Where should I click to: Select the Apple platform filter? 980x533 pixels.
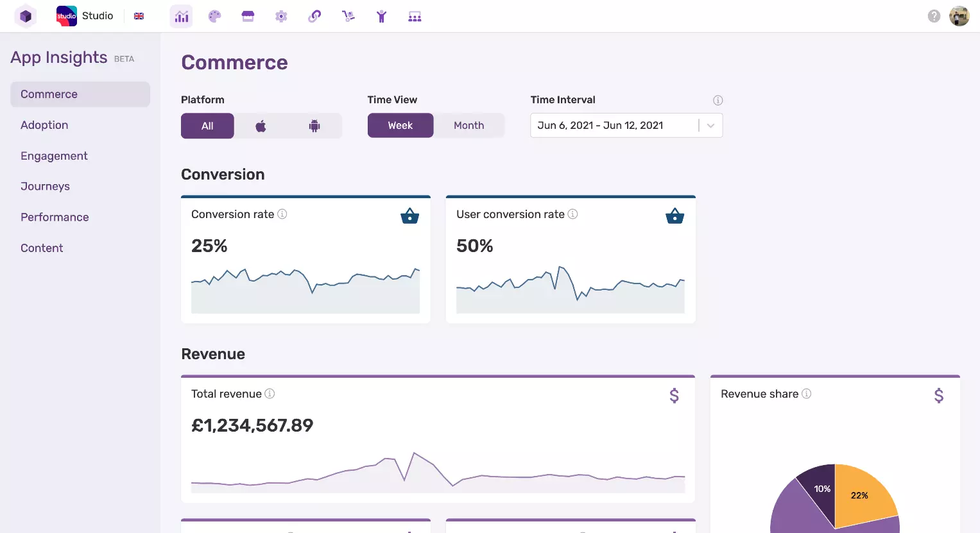point(261,126)
